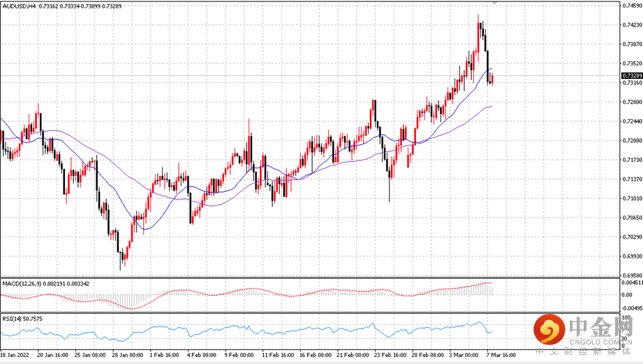Click the 0.69580 price axis label
Viewport: 643px width, 364px height.
[630, 275]
